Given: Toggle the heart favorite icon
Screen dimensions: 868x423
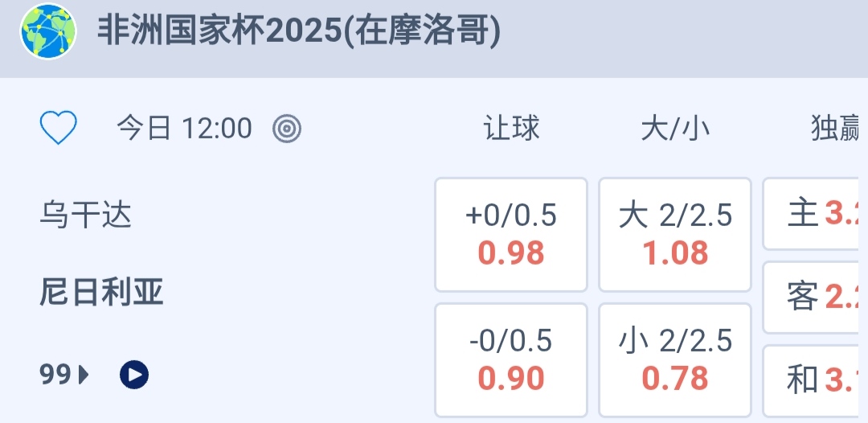Looking at the screenshot, I should tap(59, 128).
